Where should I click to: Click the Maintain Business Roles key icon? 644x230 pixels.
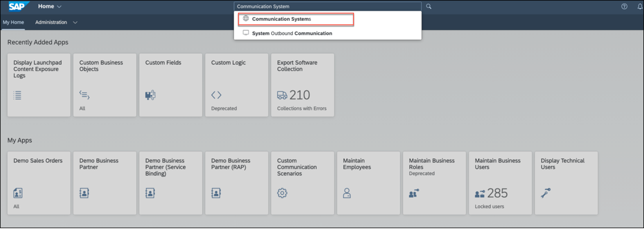click(x=414, y=193)
